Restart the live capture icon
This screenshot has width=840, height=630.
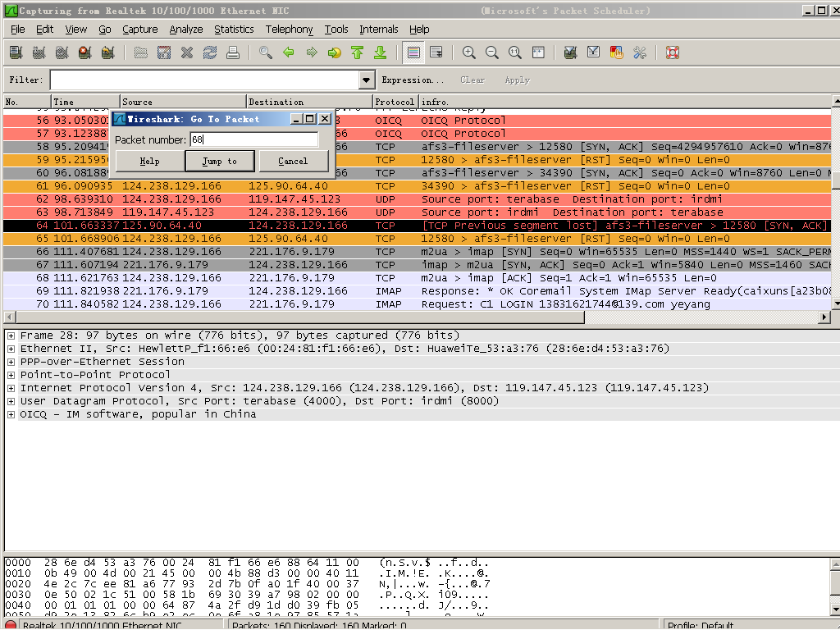(107, 52)
